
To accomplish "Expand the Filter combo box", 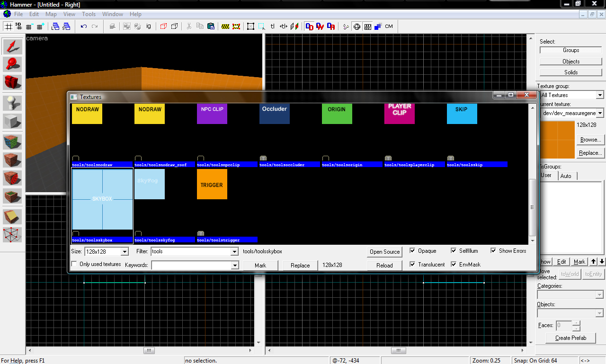I will (x=234, y=252).
